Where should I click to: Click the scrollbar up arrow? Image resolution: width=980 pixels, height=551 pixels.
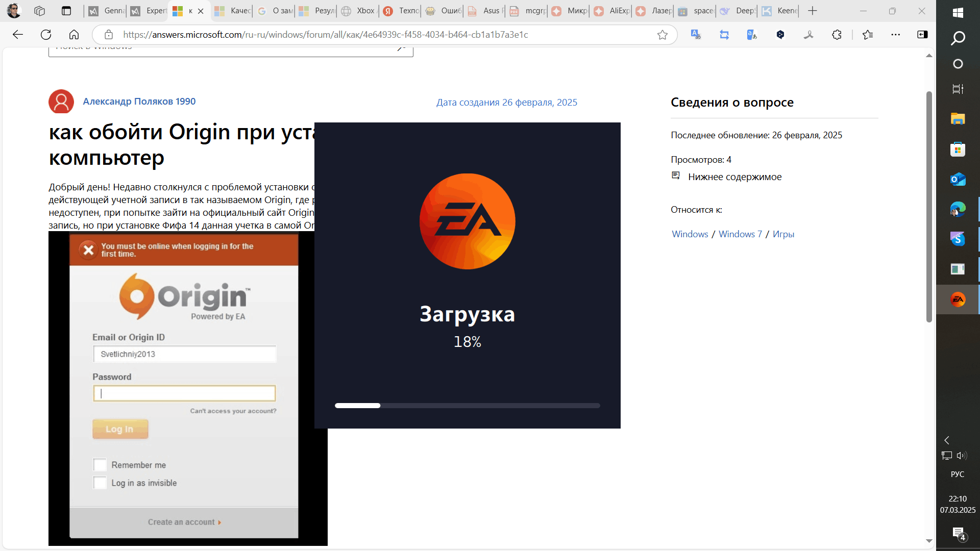[929, 56]
